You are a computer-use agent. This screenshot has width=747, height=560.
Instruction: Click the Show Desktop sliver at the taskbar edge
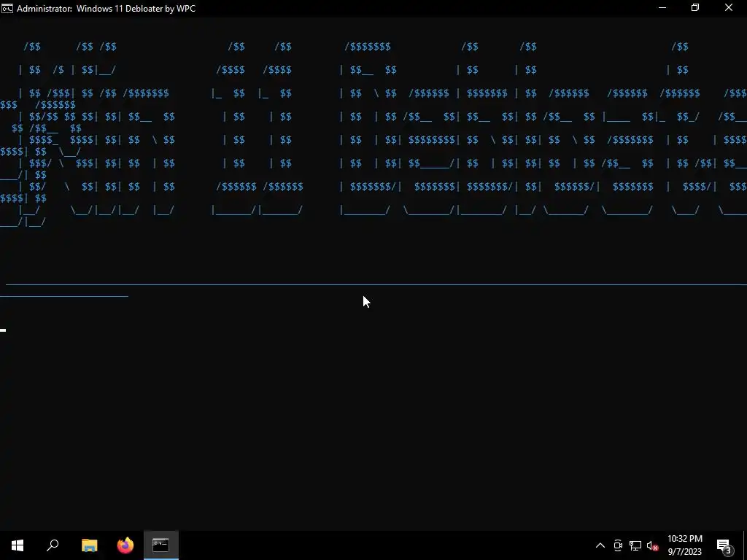click(x=745, y=545)
